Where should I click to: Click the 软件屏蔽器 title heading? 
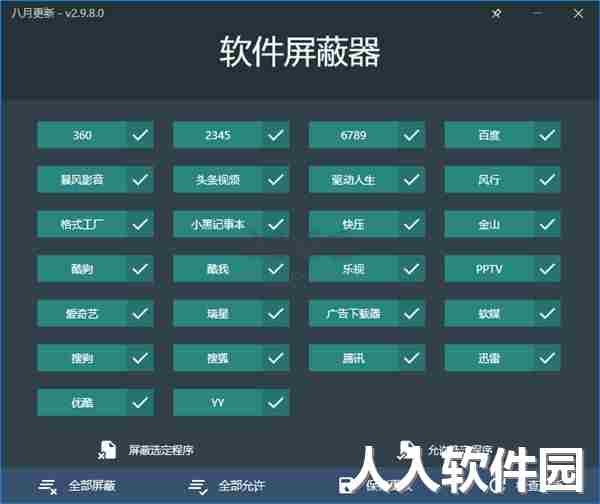299,51
